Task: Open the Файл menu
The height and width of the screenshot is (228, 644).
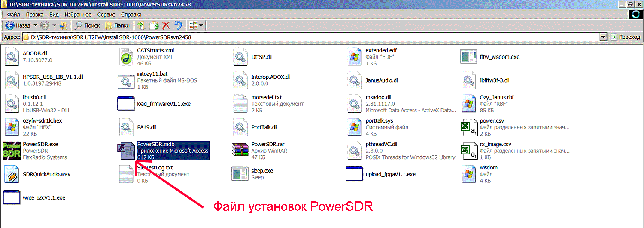Action: point(13,15)
